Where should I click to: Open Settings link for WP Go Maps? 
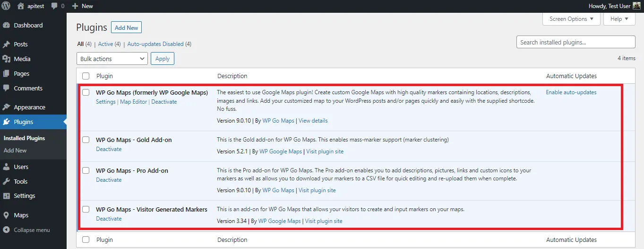[106, 102]
